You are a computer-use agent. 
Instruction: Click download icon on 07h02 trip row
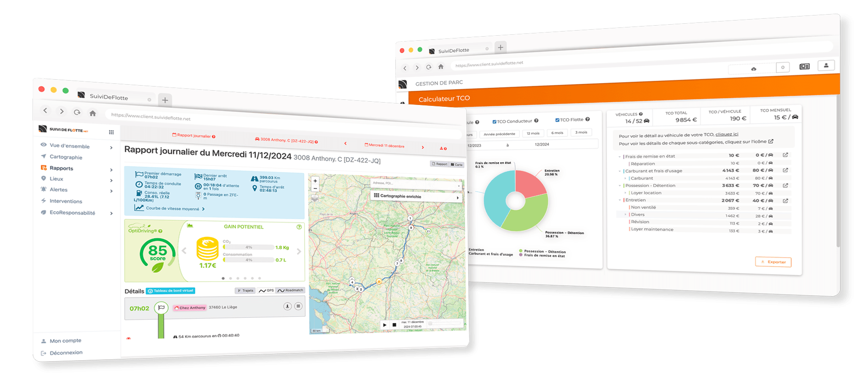[287, 306]
